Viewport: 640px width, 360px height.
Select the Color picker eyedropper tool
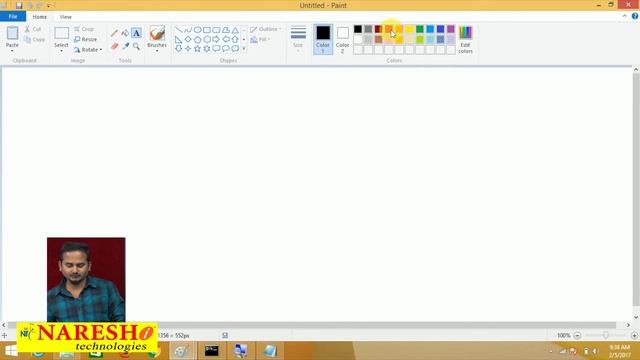125,46
